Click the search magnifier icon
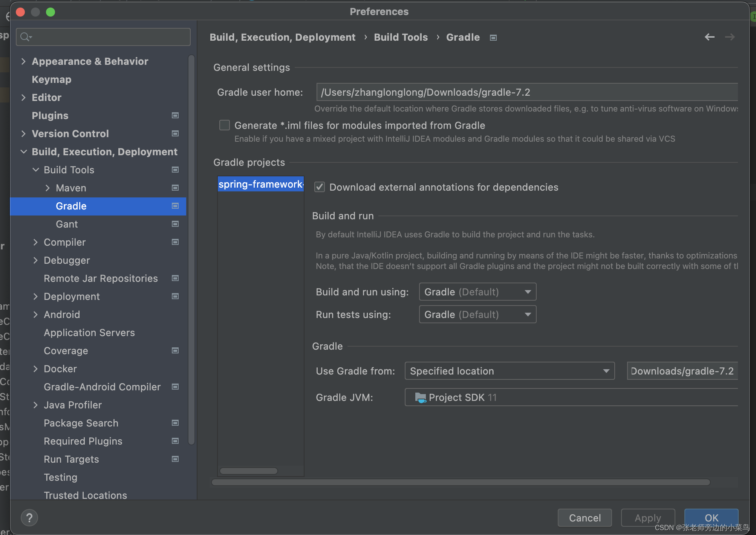 pos(25,37)
